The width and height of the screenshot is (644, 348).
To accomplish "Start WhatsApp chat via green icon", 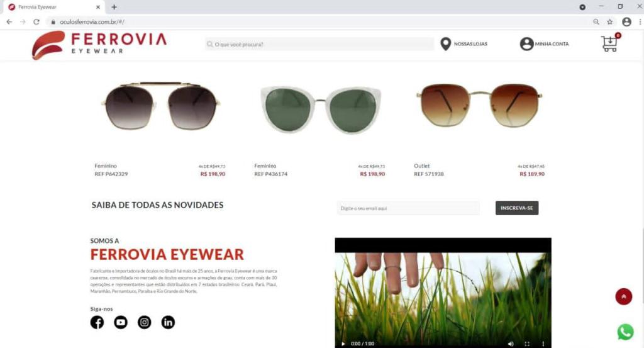I will pos(625,332).
